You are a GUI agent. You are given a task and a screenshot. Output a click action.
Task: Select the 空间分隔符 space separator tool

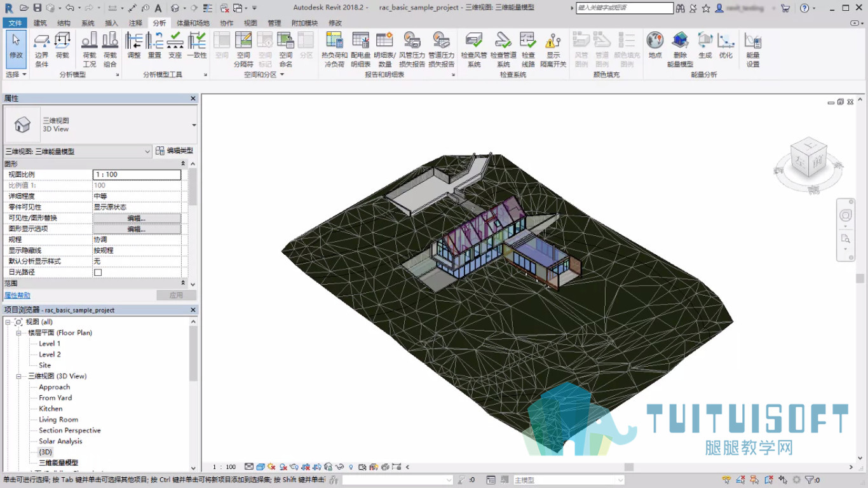243,50
